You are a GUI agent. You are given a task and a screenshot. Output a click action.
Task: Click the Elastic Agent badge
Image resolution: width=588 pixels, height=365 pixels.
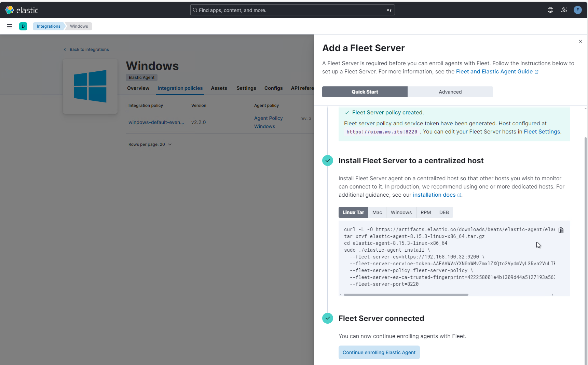pos(141,78)
